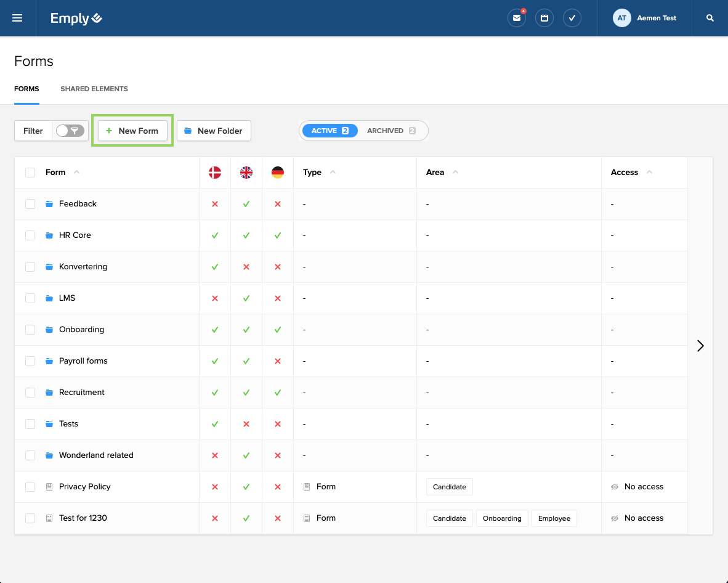Image resolution: width=728 pixels, height=583 pixels.
Task: Open the calendar icon in header
Action: pyautogui.click(x=544, y=18)
